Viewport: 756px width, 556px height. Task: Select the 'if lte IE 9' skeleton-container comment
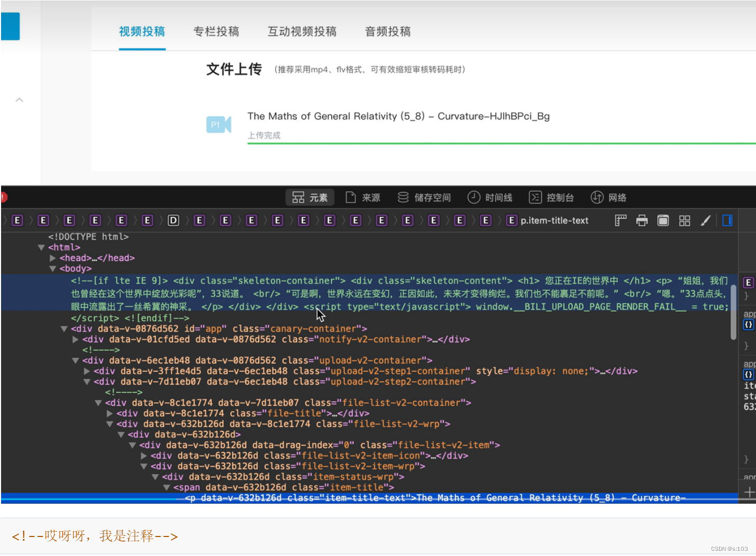click(369, 293)
